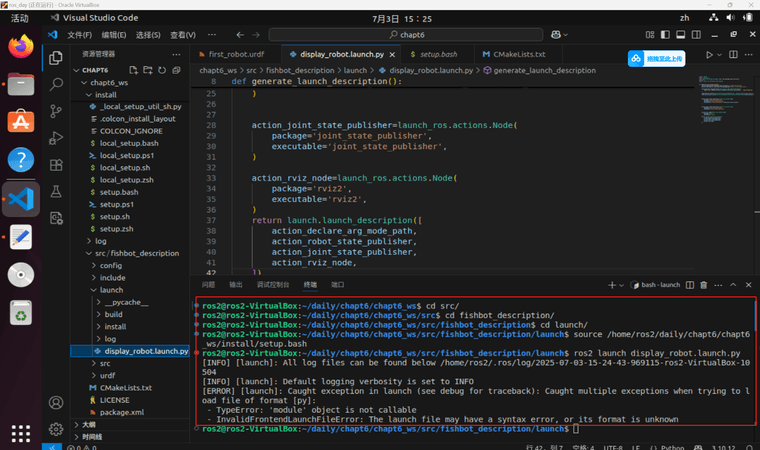Screen dimensions: 760x450
Task: Click the chapt6 command center search box
Action: 406,34
